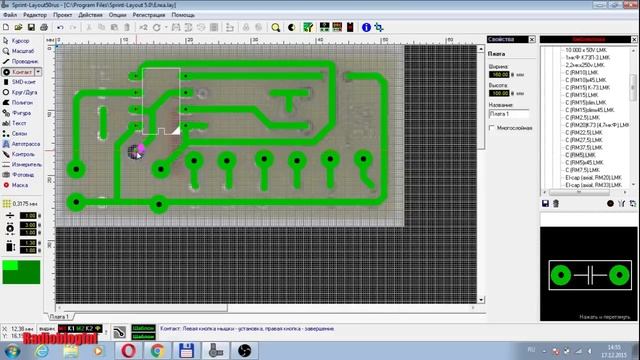Select the Фигура tool
Screen dimensions: 640x360
point(17,113)
